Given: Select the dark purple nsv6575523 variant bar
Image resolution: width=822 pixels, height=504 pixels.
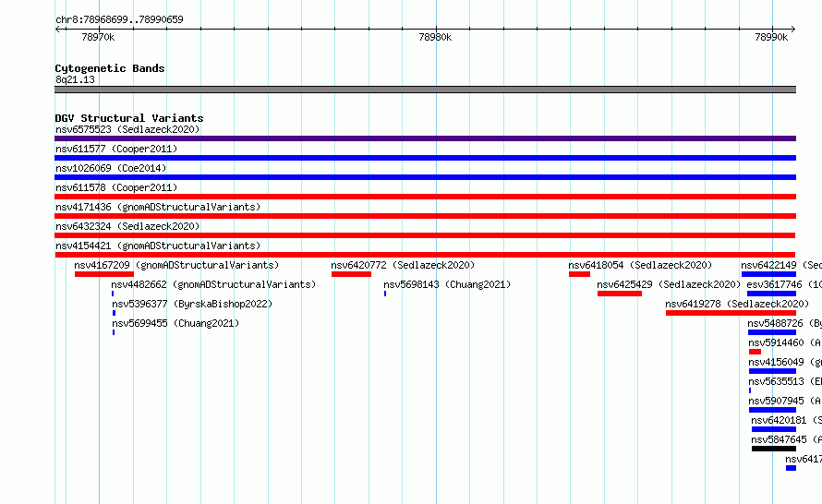Looking at the screenshot, I should [x=425, y=138].
